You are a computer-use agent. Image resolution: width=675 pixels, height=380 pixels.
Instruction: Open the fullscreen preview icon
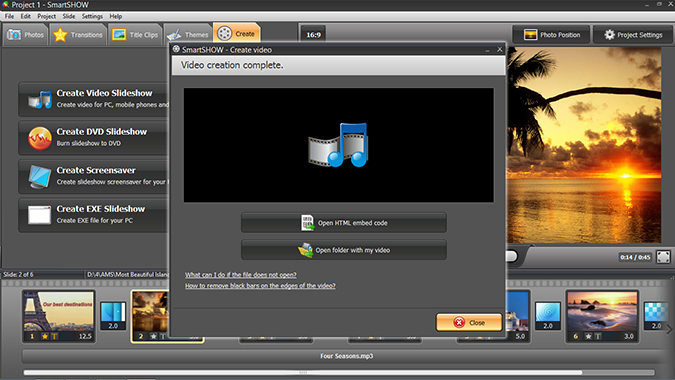click(663, 257)
